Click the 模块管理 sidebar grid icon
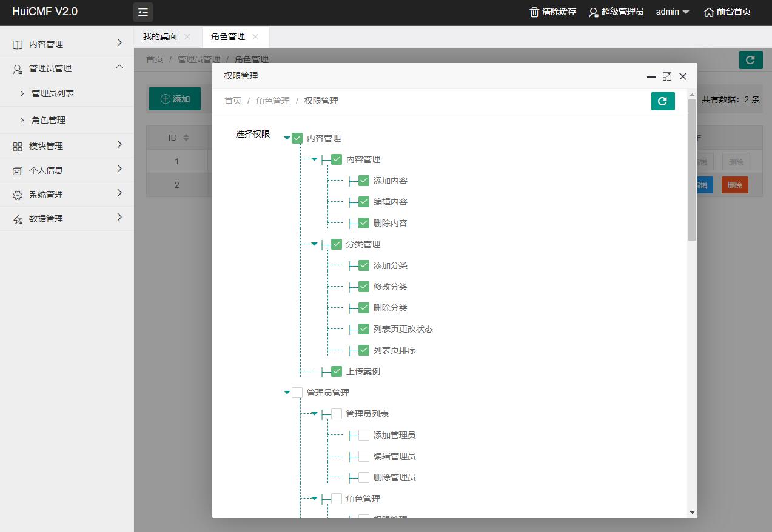The height and width of the screenshot is (532, 772). point(18,146)
